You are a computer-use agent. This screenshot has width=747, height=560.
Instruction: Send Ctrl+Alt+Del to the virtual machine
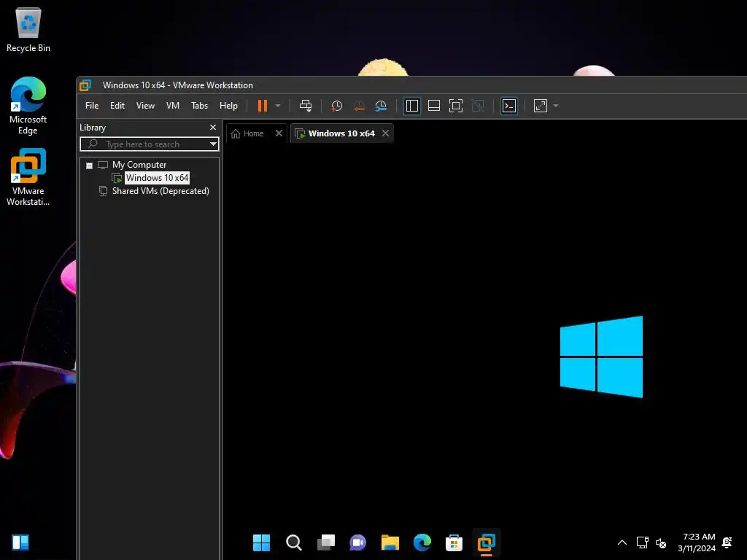[x=306, y=106]
